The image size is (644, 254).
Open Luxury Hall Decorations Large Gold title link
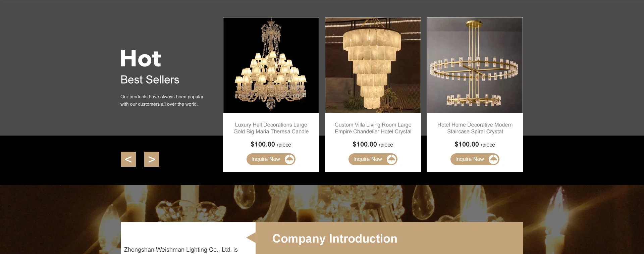pyautogui.click(x=271, y=128)
